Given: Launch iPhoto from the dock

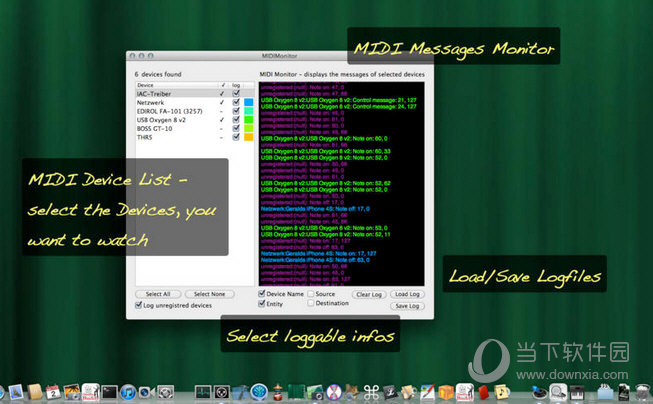Looking at the screenshot, I should pyautogui.click(x=72, y=392).
